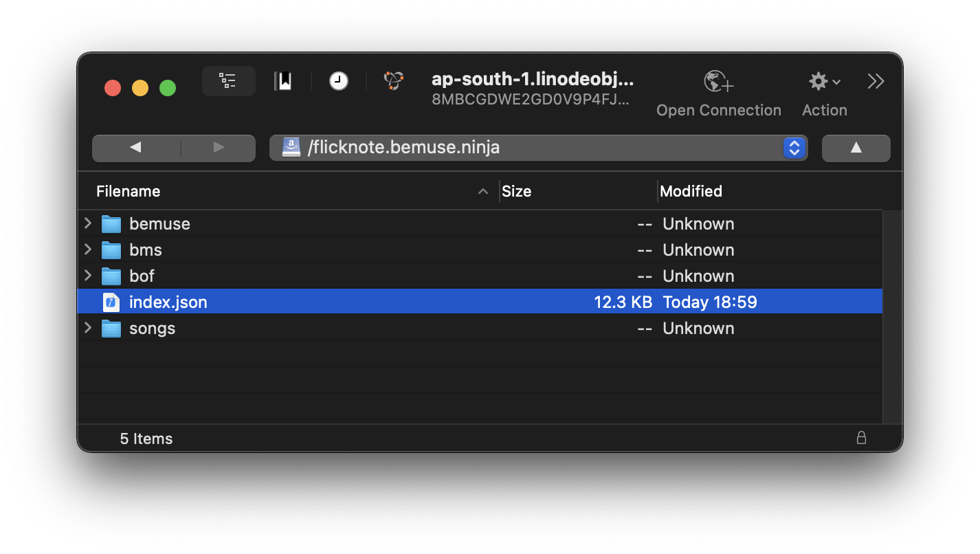Navigate up using the parent directory button
Image resolution: width=980 pixels, height=554 pixels.
(x=855, y=147)
